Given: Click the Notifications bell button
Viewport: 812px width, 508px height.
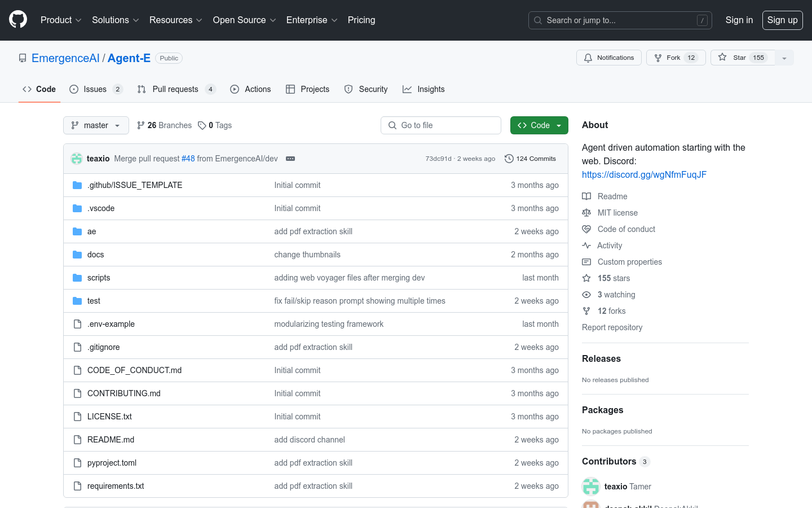Looking at the screenshot, I should (609, 58).
